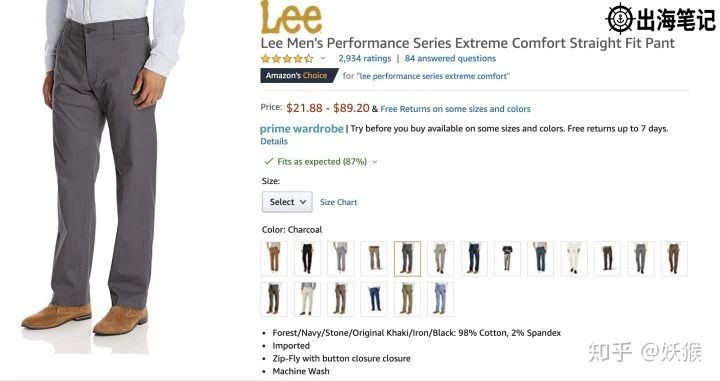720x381 pixels.
Task: Click the star rating icons
Action: [x=287, y=59]
